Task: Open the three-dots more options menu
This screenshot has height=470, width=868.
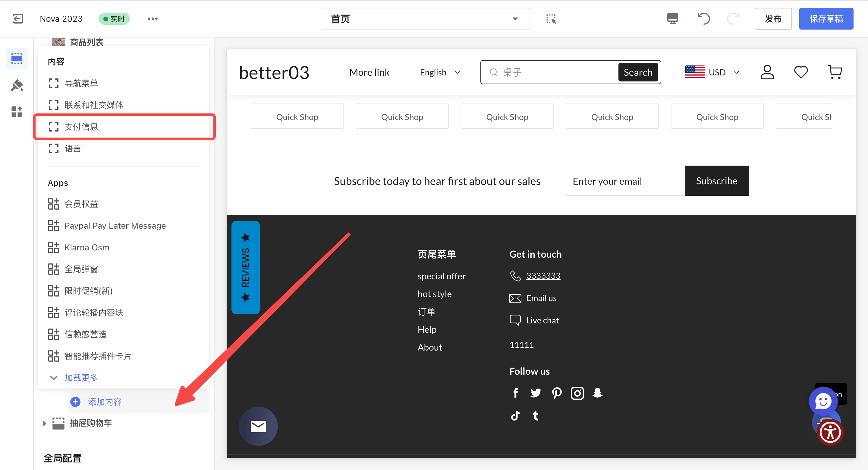Action: [153, 18]
